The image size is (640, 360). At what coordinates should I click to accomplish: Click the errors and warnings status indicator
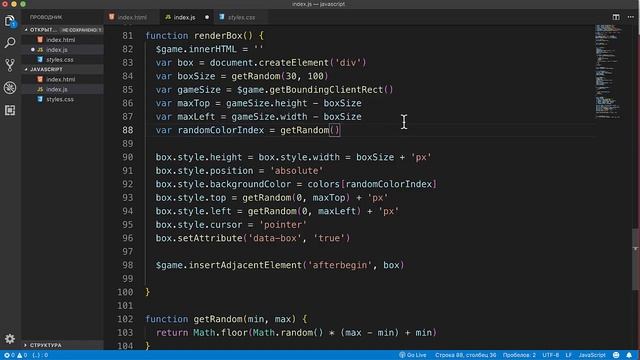coord(16,355)
